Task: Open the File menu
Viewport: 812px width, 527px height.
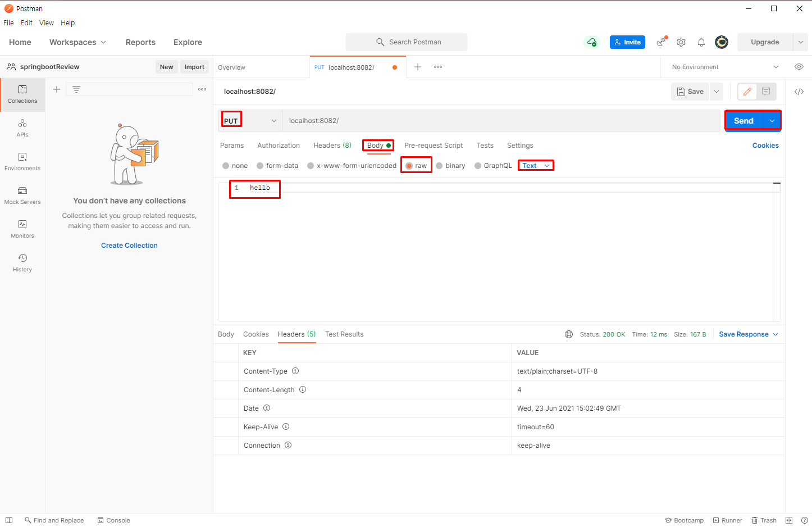Action: coord(8,23)
